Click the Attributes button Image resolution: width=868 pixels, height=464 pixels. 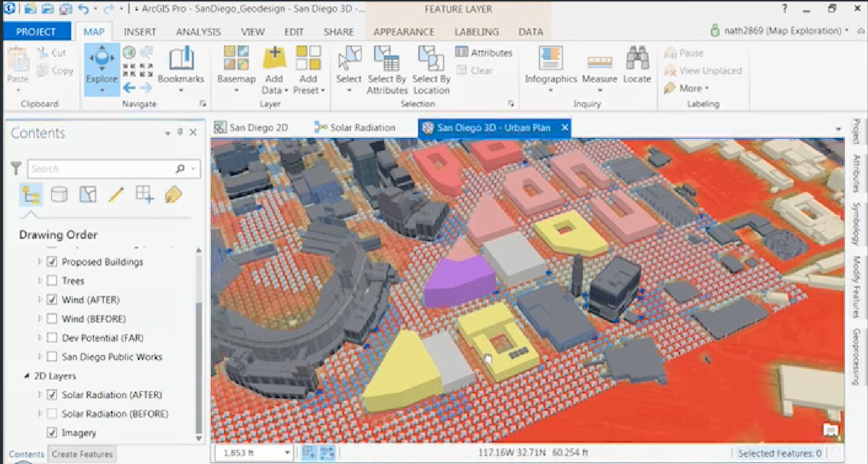coord(484,53)
